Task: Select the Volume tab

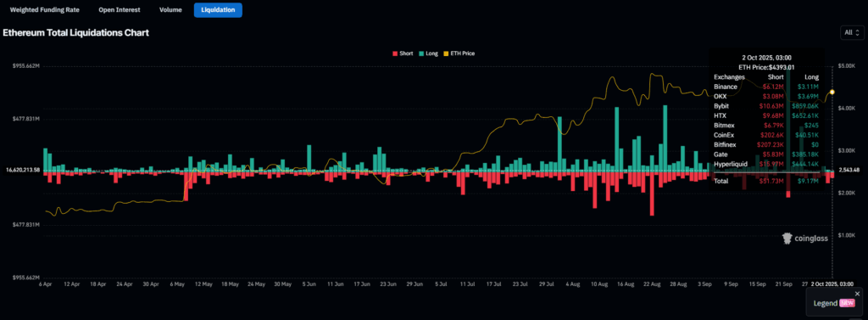Action: (170, 10)
